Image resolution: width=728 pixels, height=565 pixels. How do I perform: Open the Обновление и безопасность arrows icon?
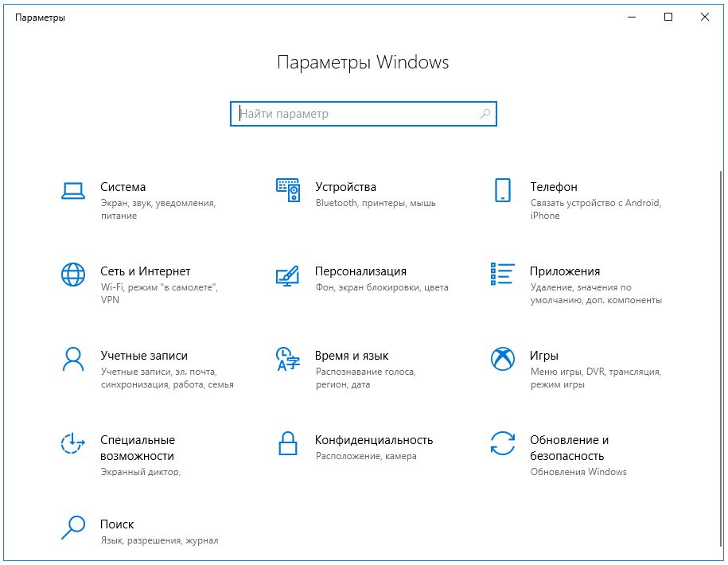point(502,443)
